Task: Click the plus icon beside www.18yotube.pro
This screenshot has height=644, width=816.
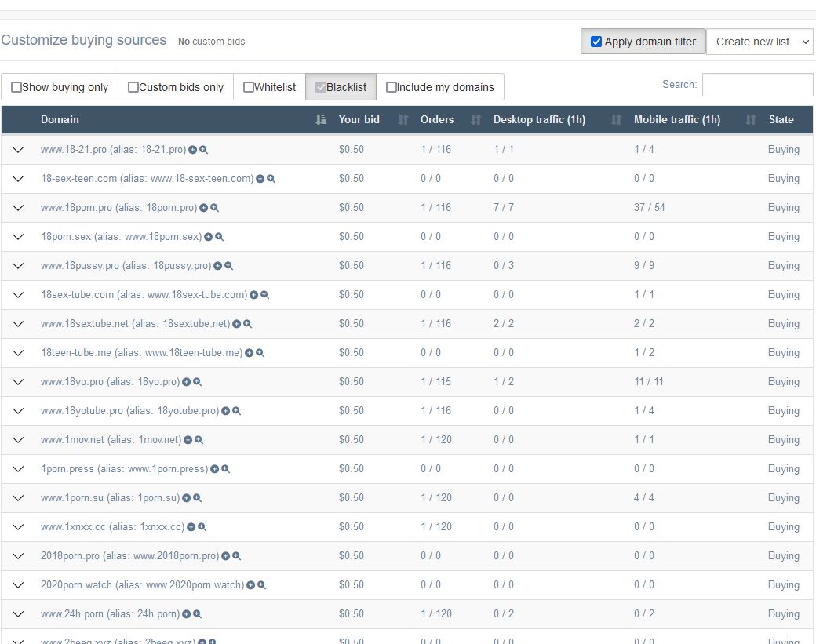Action: [226, 411]
